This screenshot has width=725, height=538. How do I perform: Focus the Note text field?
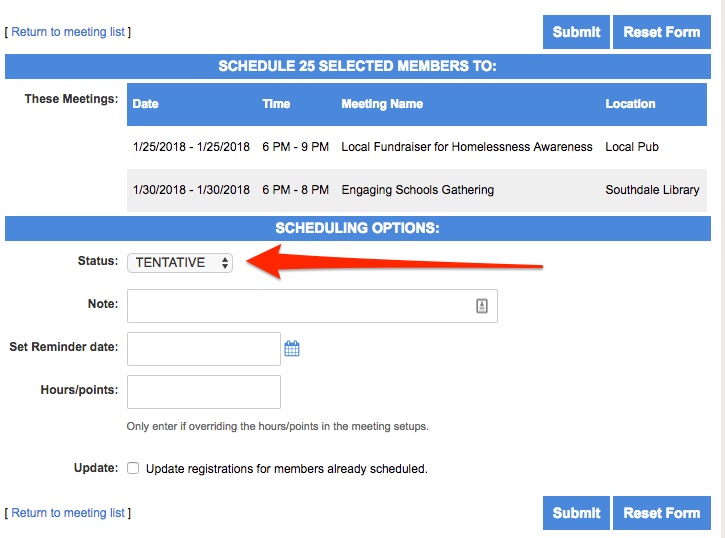click(x=312, y=306)
